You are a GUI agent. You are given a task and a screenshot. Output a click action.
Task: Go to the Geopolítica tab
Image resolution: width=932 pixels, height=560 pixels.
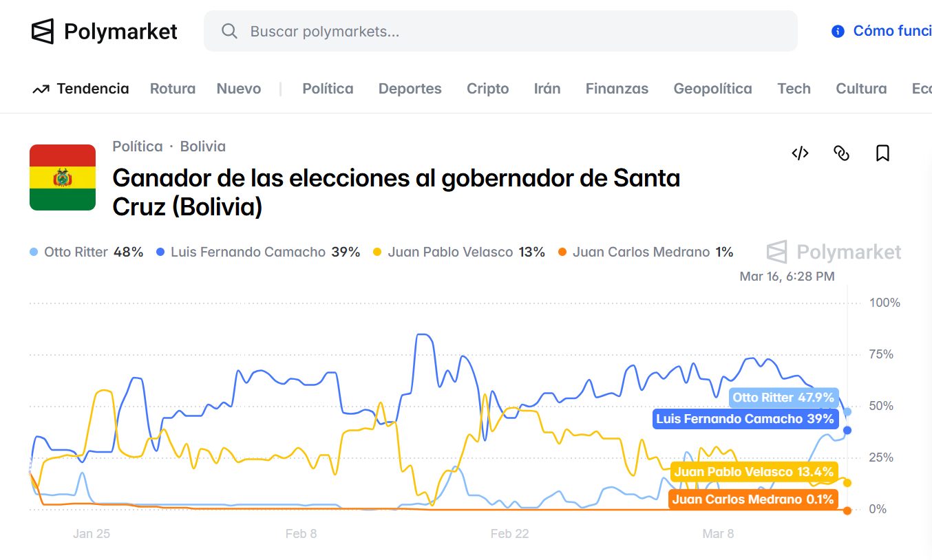tap(712, 89)
